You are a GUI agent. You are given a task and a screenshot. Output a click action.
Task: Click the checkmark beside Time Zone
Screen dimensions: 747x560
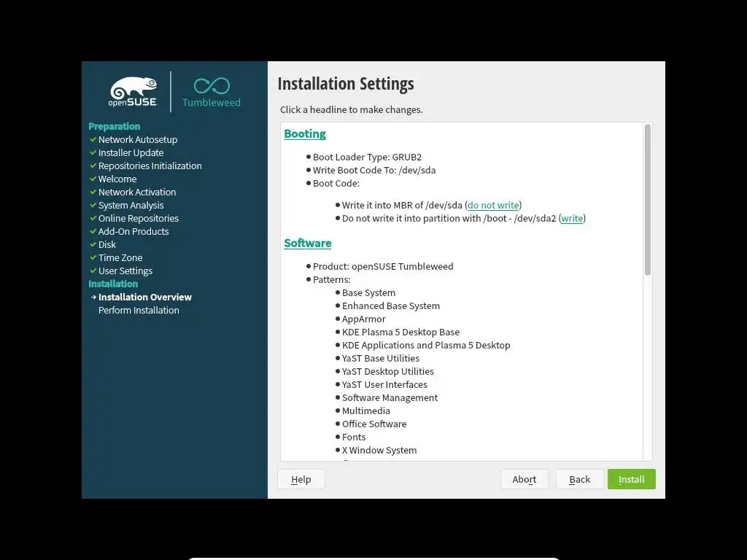pyautogui.click(x=93, y=257)
